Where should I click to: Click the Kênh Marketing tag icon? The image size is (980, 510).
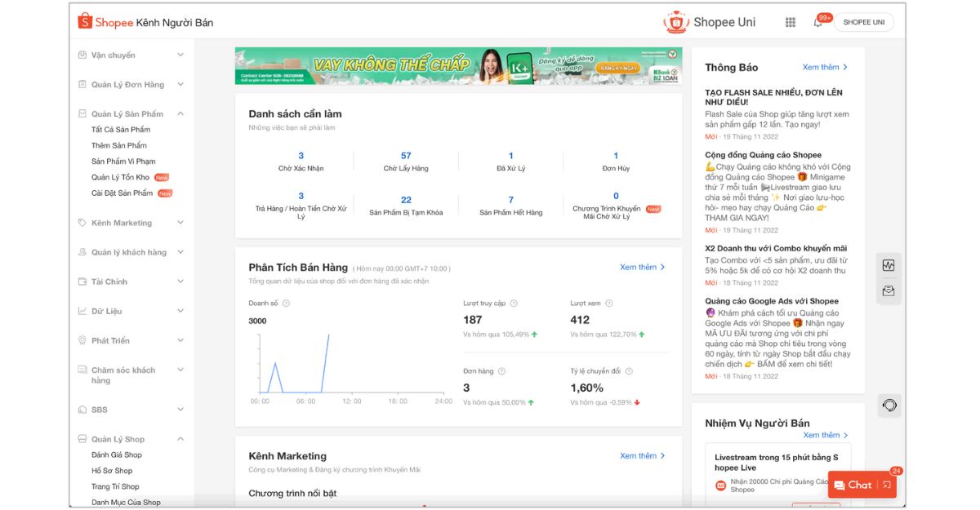click(x=82, y=223)
